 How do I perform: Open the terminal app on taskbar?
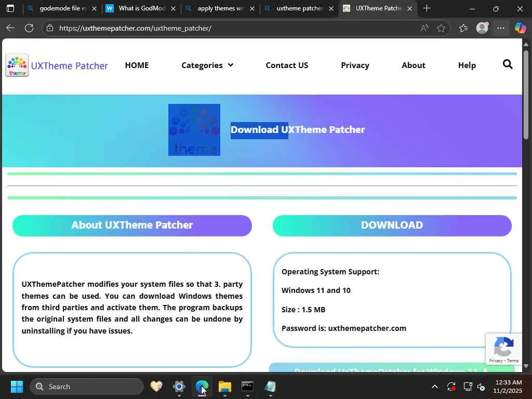pyautogui.click(x=247, y=387)
